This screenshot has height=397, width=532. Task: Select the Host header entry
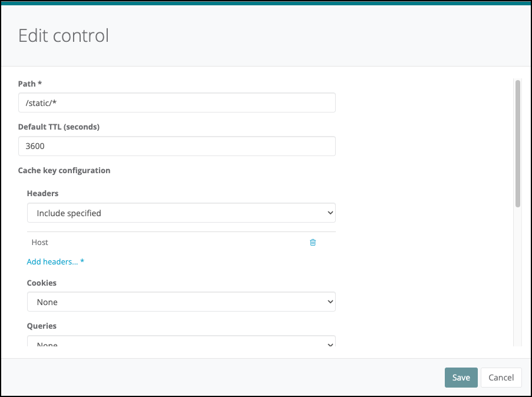click(x=40, y=242)
